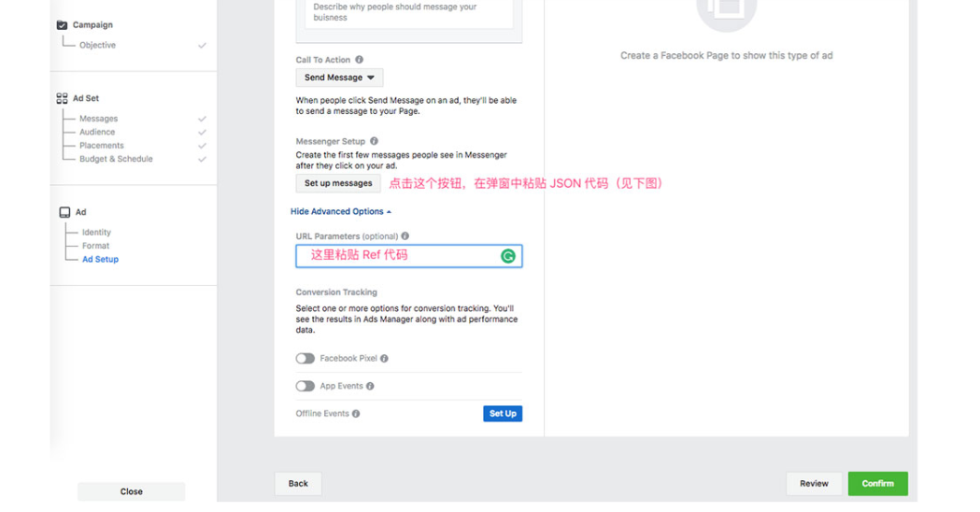Click the green Confirm button
The height and width of the screenshot is (512, 980).
coord(877,483)
